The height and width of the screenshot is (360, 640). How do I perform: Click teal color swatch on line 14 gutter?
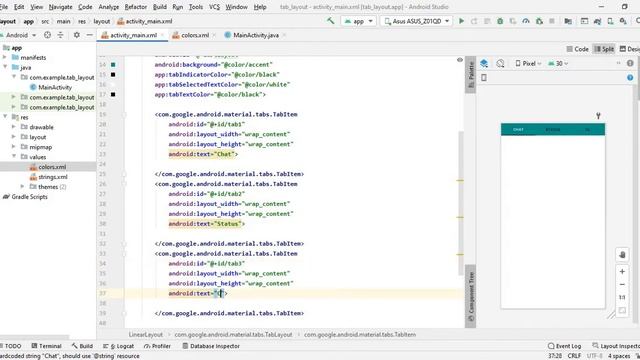pyautogui.click(x=113, y=64)
